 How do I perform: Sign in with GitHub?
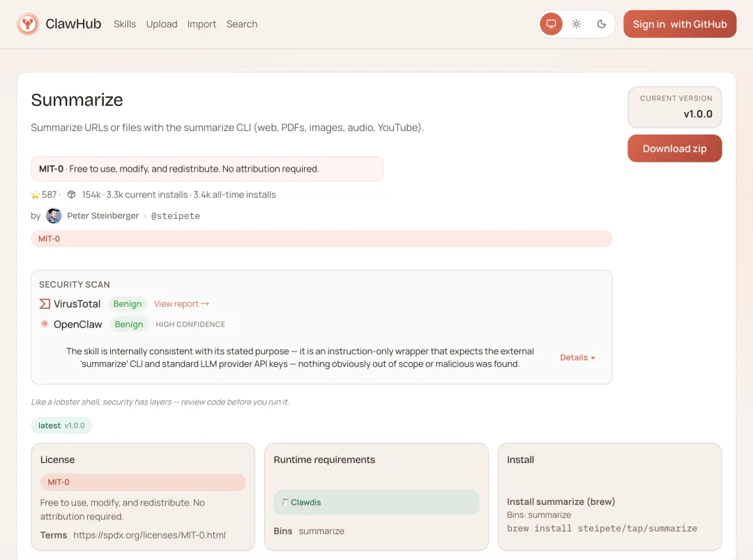tap(680, 24)
